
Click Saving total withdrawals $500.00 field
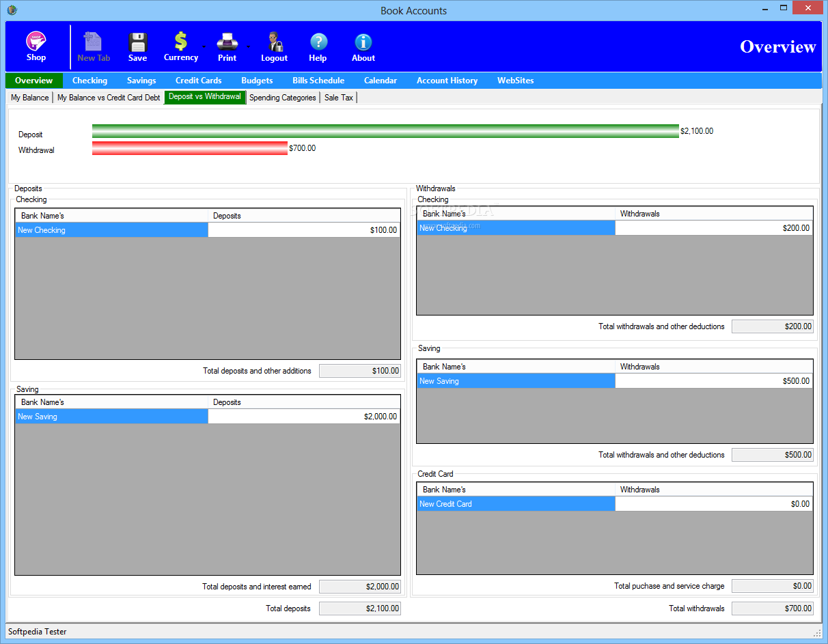tap(773, 455)
